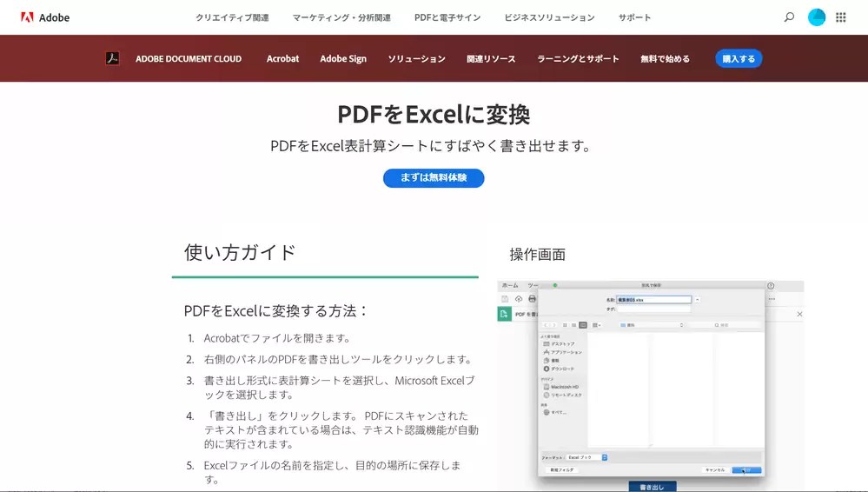Click the 操作画面 demo screenshot thumbnail

[x=651, y=386]
